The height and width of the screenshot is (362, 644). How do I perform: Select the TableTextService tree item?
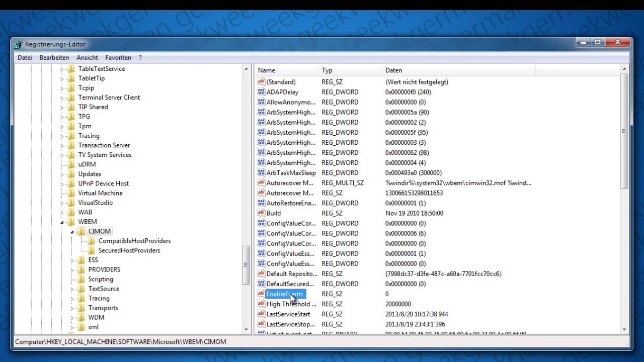(x=102, y=69)
